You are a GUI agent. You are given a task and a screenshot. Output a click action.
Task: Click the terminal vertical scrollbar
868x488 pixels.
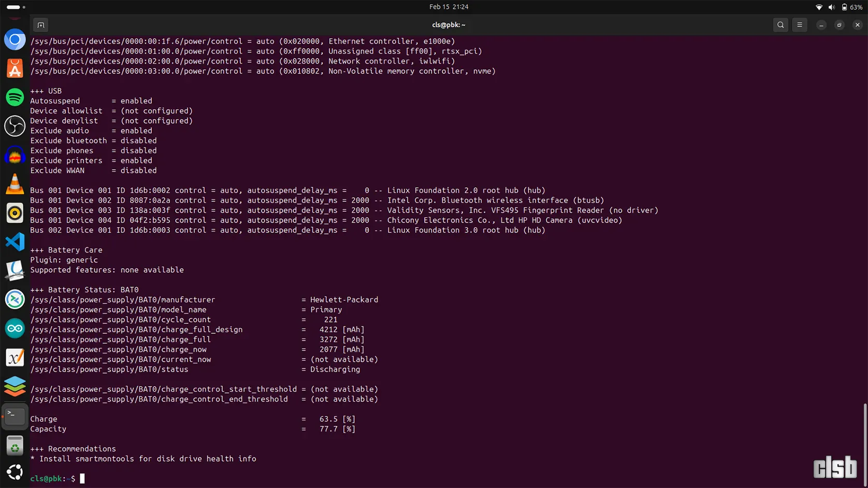point(864,445)
